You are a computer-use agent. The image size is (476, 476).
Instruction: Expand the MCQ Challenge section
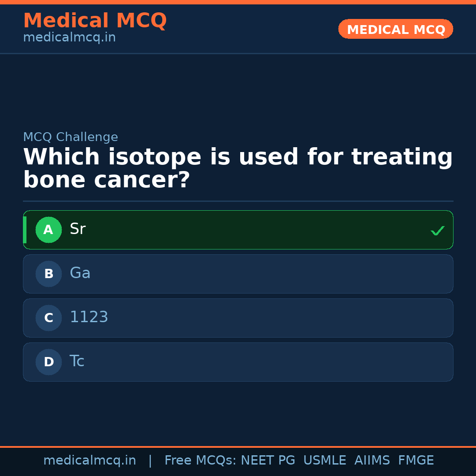[71, 137]
